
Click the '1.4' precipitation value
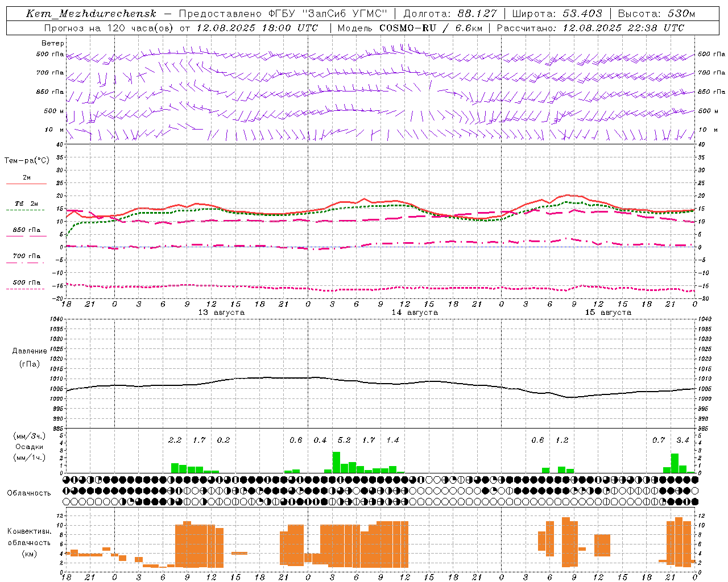[x=392, y=440]
